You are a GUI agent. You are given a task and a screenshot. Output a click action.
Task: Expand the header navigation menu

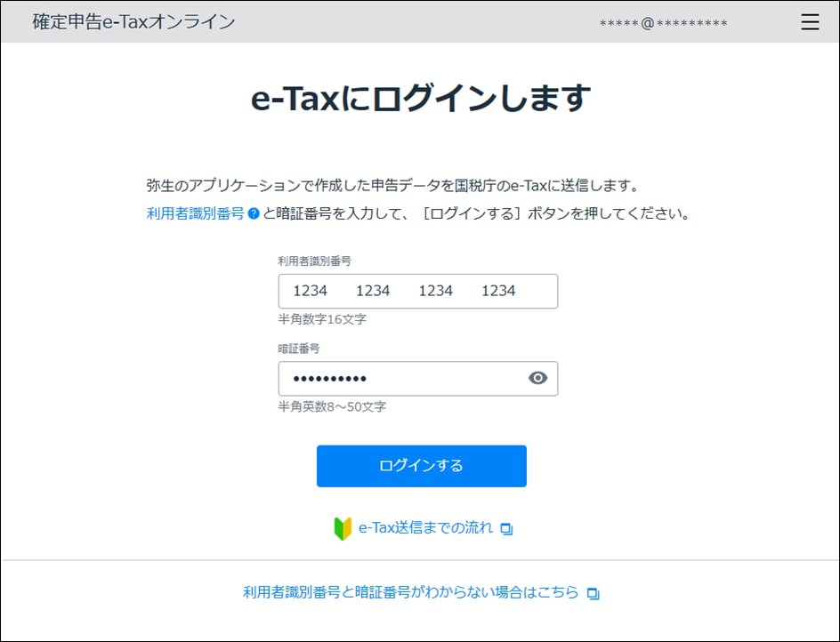[810, 22]
